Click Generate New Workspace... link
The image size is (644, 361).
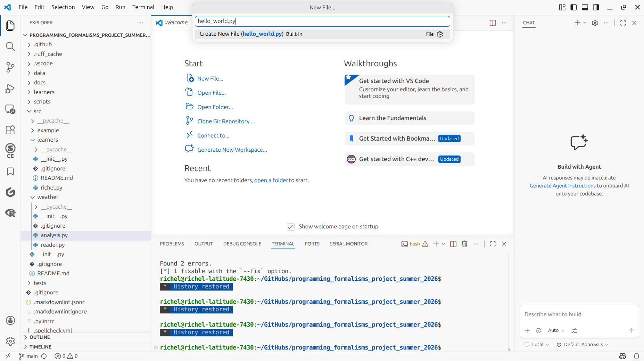pos(232,150)
